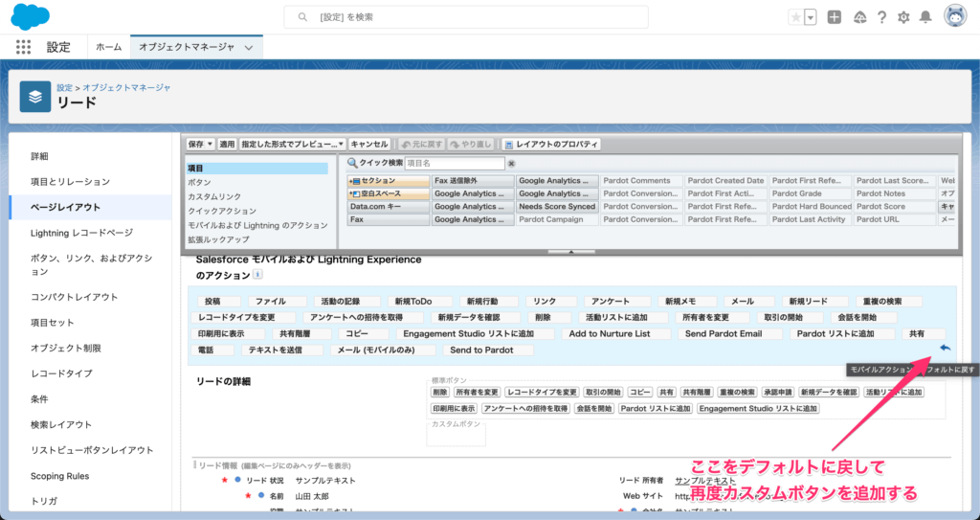
Task: Click the 元に戻す undo button
Action: coord(422,145)
